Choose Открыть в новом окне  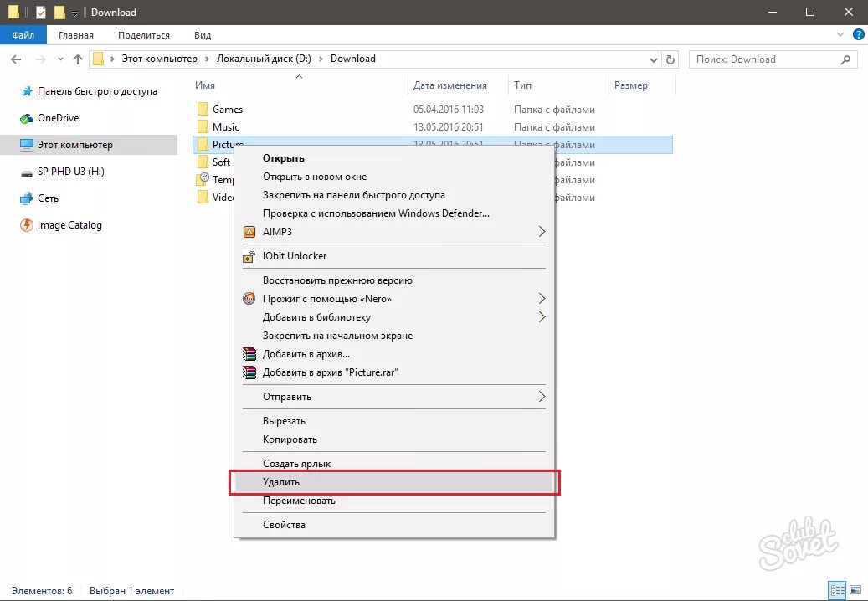[394, 177]
